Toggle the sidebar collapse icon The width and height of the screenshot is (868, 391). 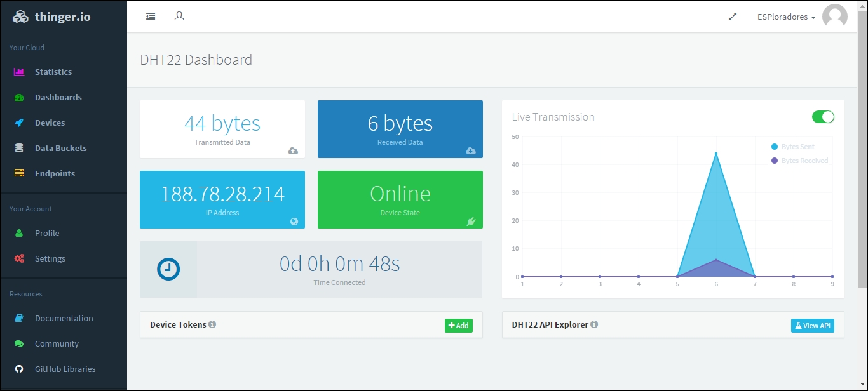151,17
